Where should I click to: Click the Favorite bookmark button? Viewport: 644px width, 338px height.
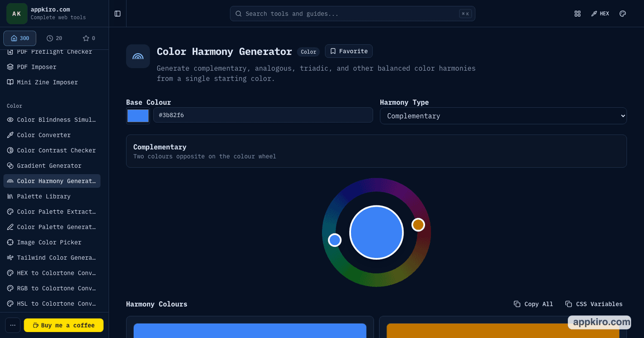coord(349,51)
